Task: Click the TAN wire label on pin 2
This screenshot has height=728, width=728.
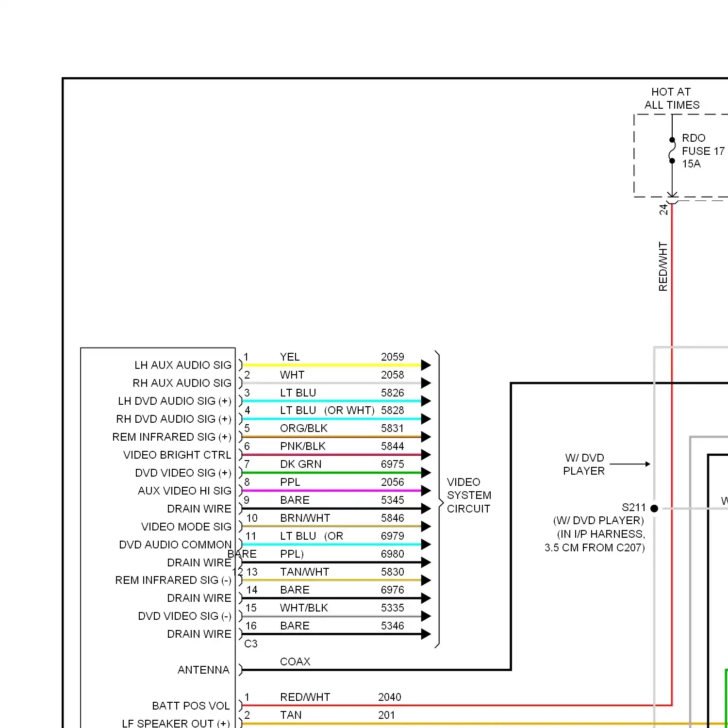Action: [291, 715]
